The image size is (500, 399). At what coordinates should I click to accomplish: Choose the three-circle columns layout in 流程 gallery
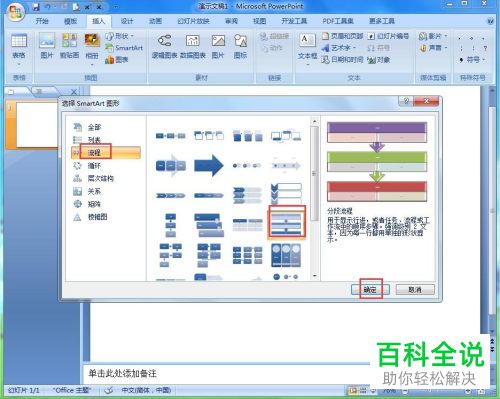tap(286, 255)
